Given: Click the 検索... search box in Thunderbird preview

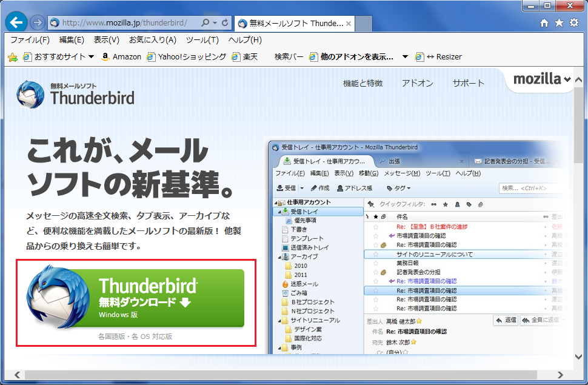Looking at the screenshot, I should tap(532, 188).
